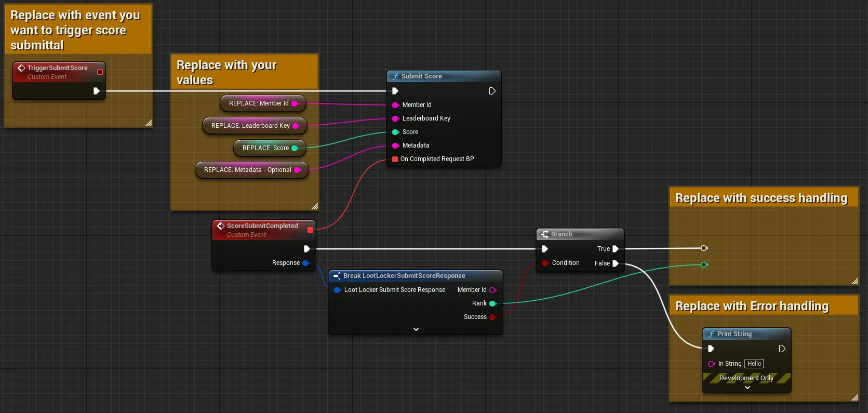
Task: Click the Print String In String pin
Action: point(712,364)
